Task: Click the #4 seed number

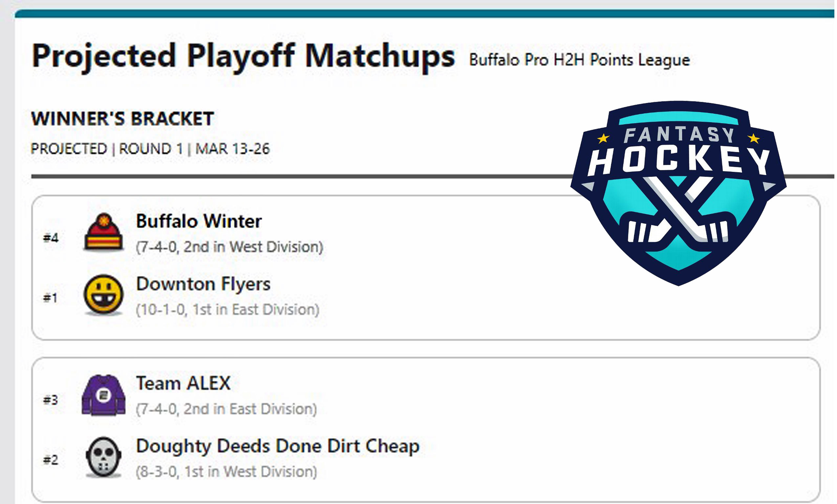Action: (51, 238)
